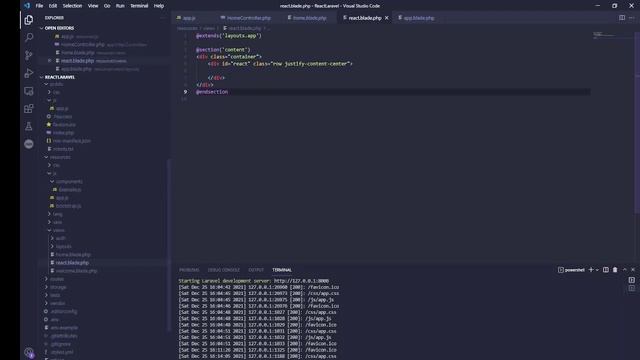Expand the vendor folder
Viewport: 640px width, 360px height.
[x=57, y=303]
